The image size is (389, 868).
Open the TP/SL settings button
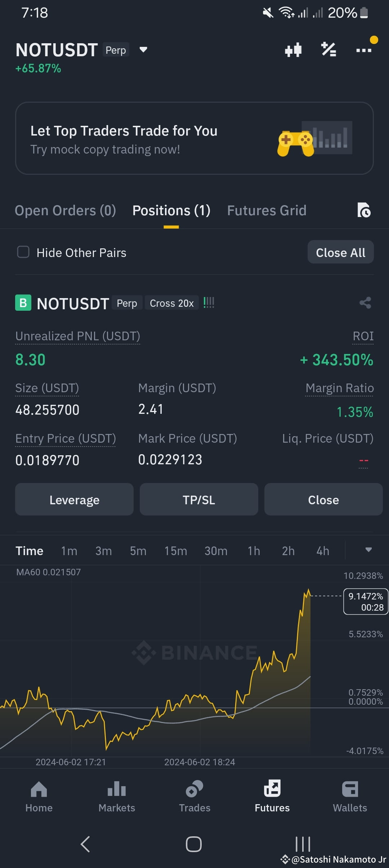coord(199,499)
